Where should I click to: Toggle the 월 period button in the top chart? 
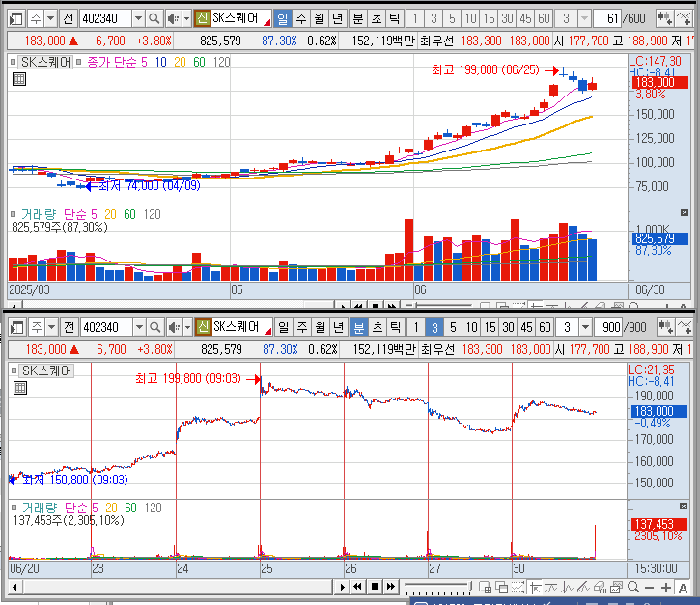(320, 18)
